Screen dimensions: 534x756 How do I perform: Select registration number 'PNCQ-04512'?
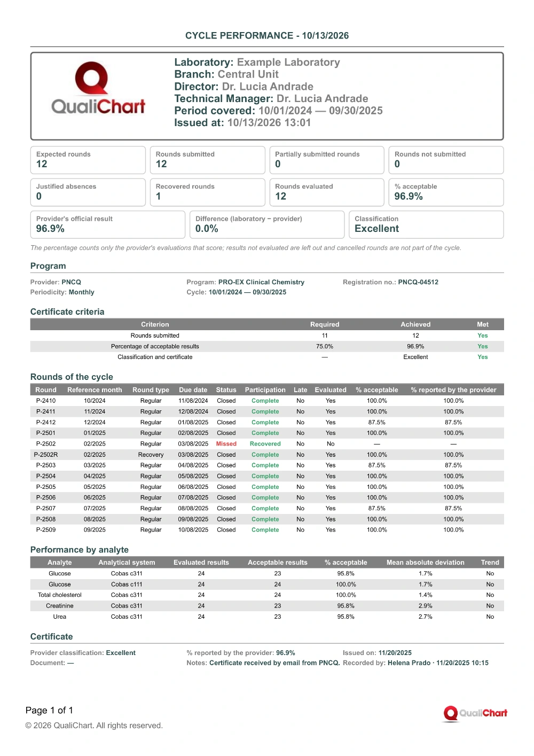pyautogui.click(x=418, y=282)
